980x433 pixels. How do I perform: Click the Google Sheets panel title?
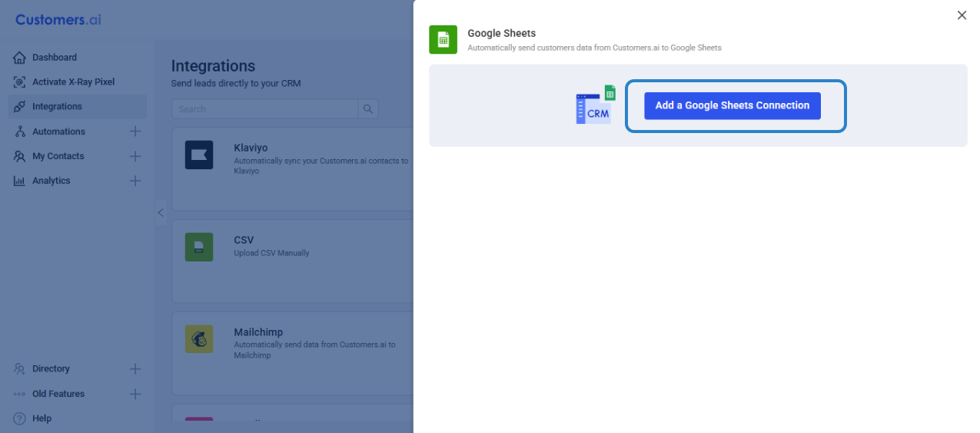[502, 34]
